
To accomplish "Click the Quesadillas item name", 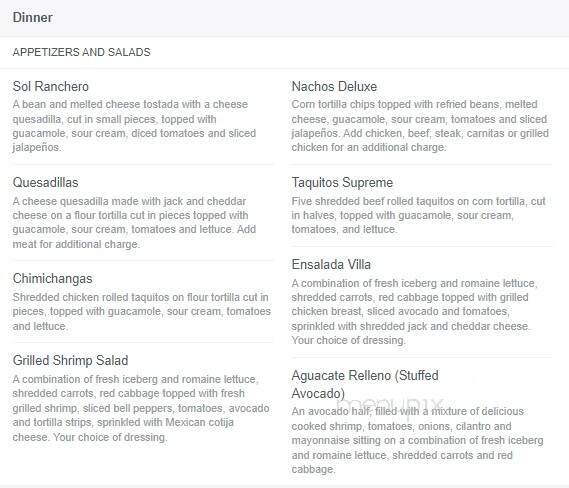I will [x=45, y=182].
